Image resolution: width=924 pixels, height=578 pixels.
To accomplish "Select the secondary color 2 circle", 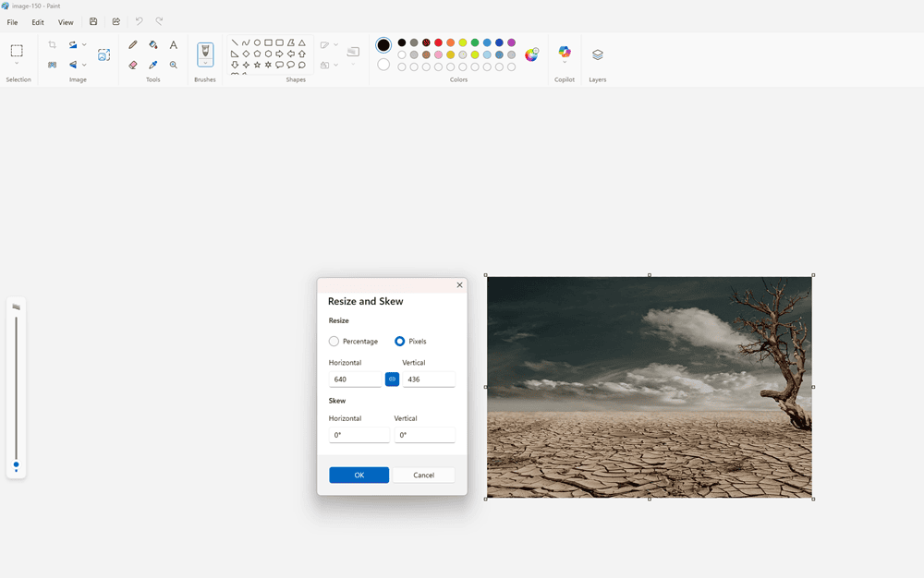I will tap(383, 64).
